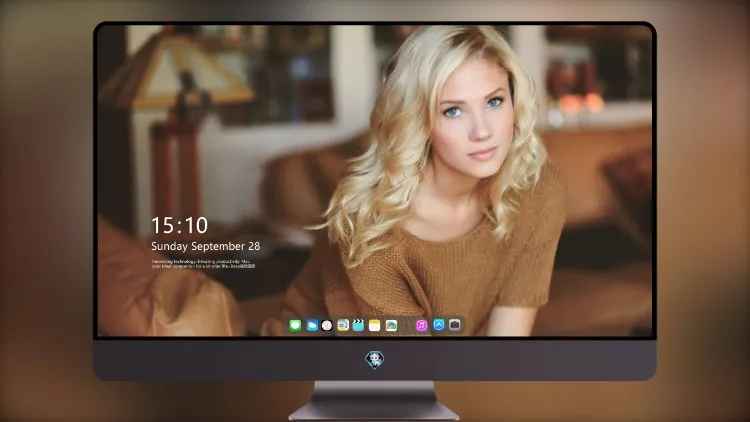Screen dimensions: 750x422
Task: Open the blue App Store icon
Action: point(439,325)
